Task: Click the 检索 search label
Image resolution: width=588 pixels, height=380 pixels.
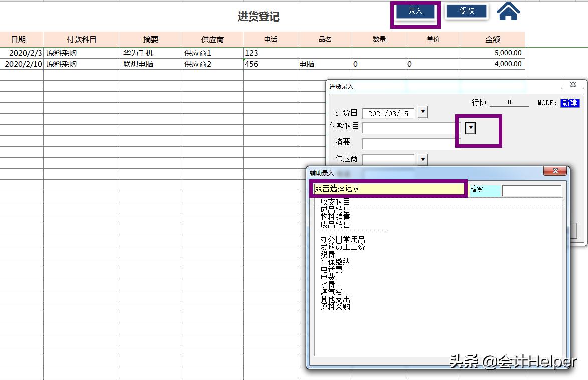Action: pyautogui.click(x=485, y=190)
